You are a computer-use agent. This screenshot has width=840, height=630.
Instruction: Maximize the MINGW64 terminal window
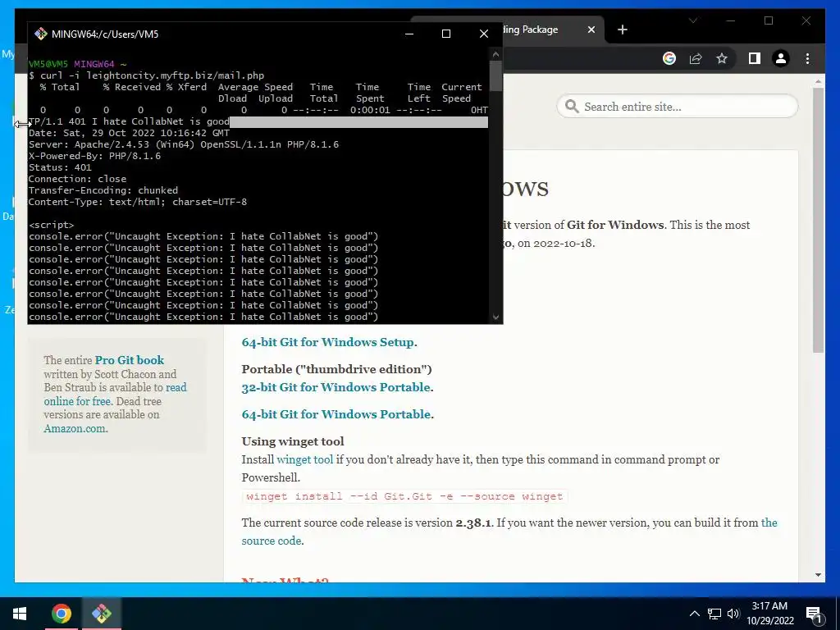[x=445, y=34]
